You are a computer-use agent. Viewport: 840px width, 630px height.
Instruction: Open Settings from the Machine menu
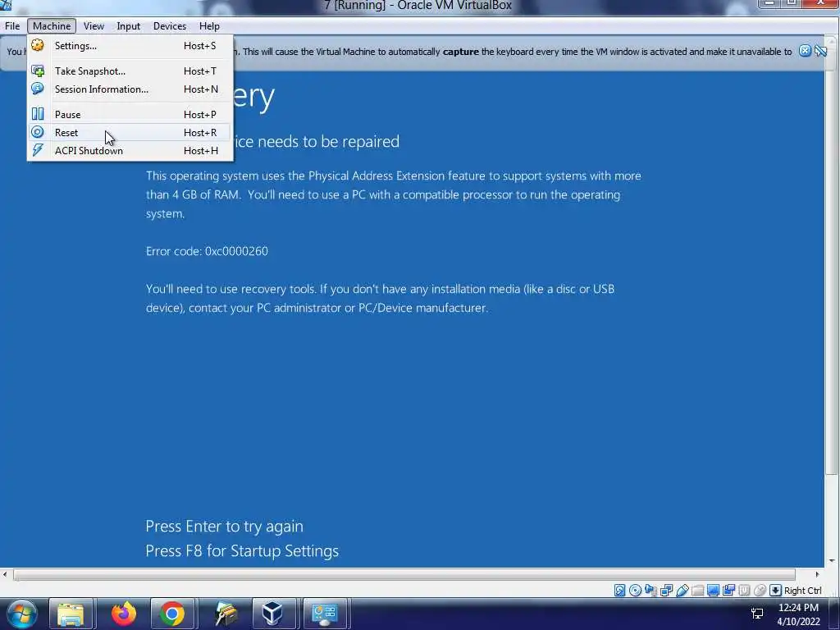pyautogui.click(x=130, y=46)
